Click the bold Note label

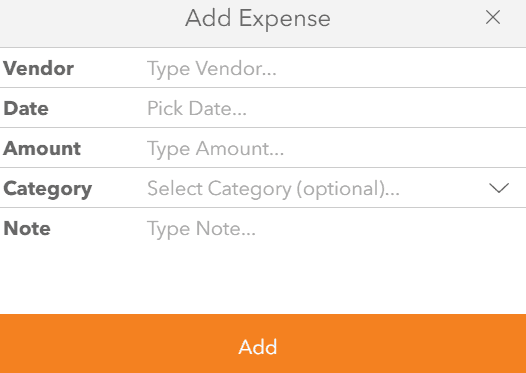pyautogui.click(x=27, y=228)
